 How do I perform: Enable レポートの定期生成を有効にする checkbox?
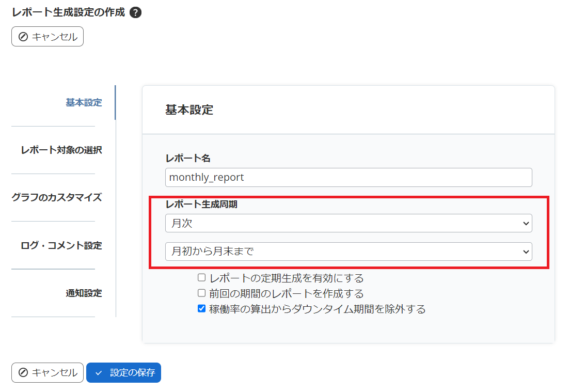(201, 277)
